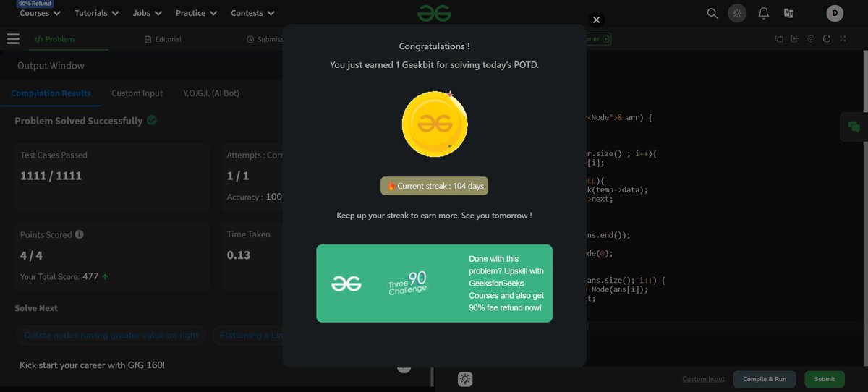Open the language translate icon
Image resolution: width=868 pixels, height=392 pixels.
(788, 13)
